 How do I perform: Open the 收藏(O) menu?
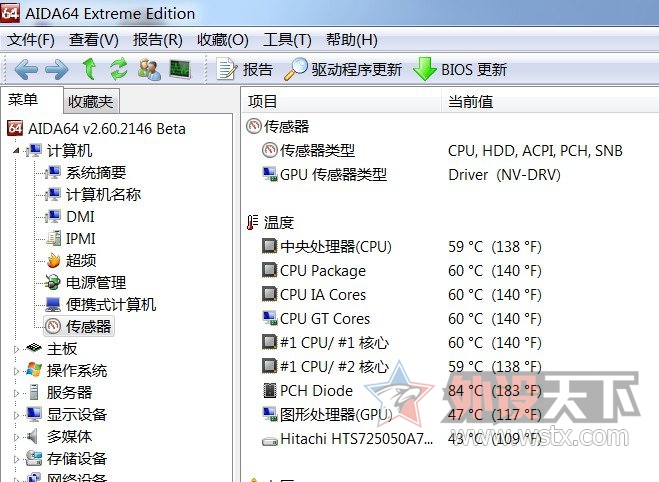(x=223, y=40)
